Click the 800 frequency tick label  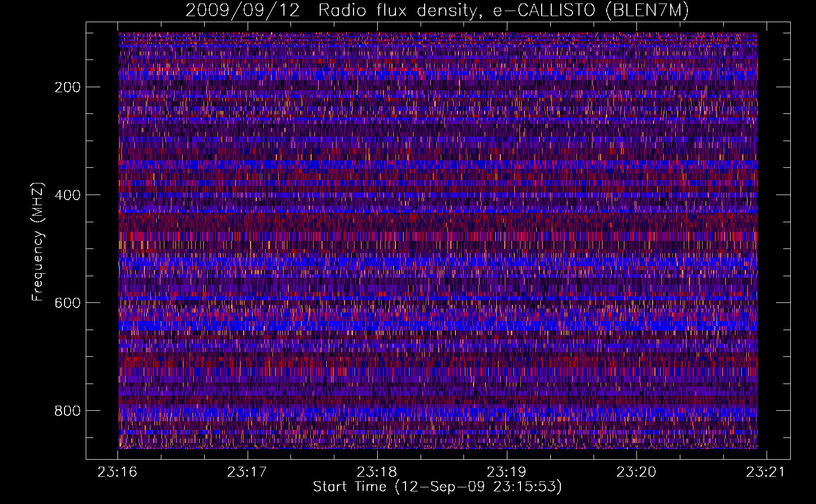click(x=68, y=411)
